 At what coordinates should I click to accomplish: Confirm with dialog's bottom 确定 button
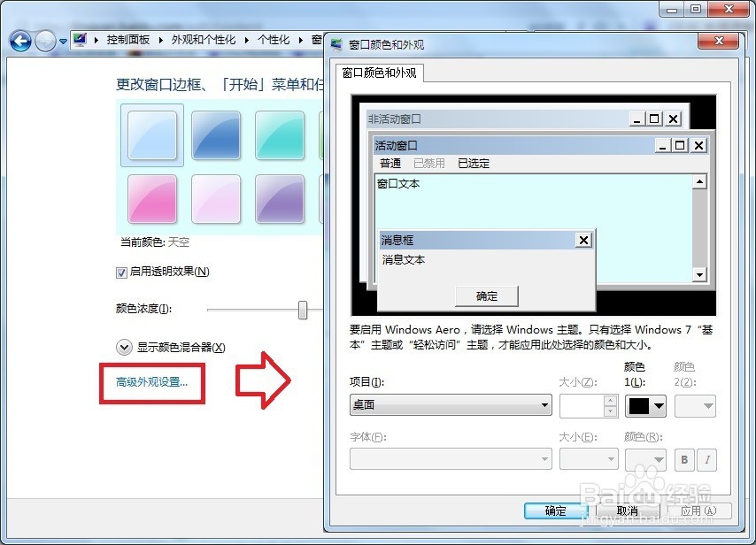[x=556, y=510]
